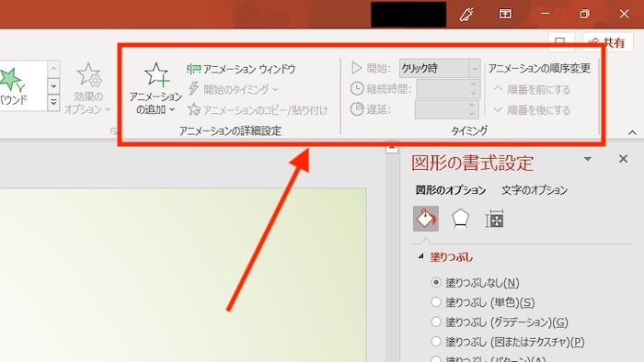Click the clock icon beside 継続時間

[357, 88]
